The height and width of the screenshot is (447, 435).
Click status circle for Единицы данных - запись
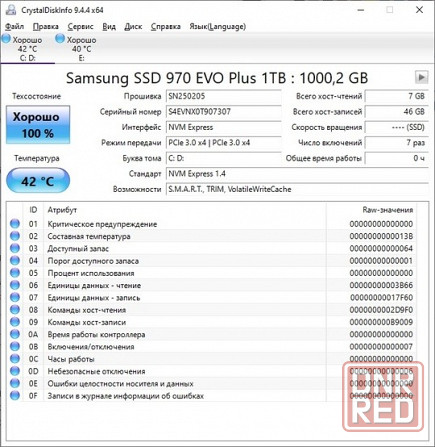tap(15, 297)
